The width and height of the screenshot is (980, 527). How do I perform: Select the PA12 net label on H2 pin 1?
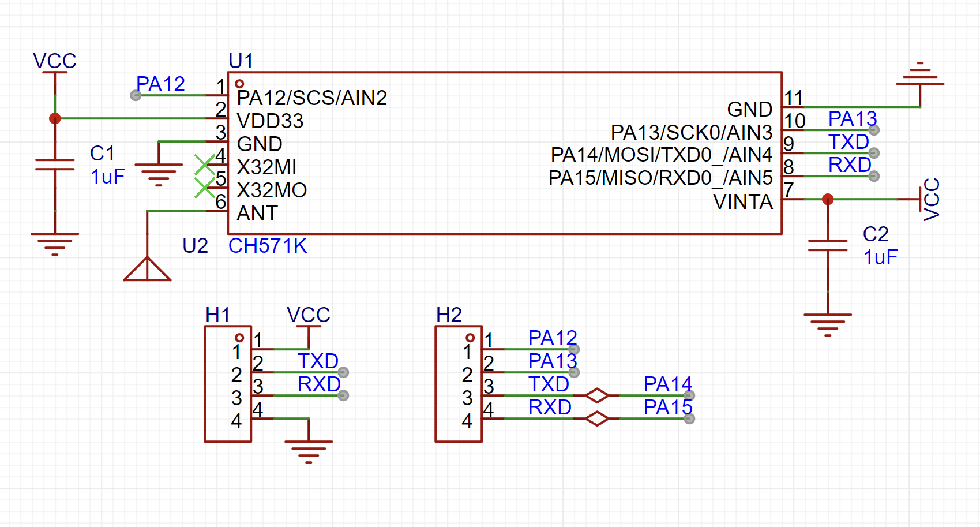[x=553, y=338]
